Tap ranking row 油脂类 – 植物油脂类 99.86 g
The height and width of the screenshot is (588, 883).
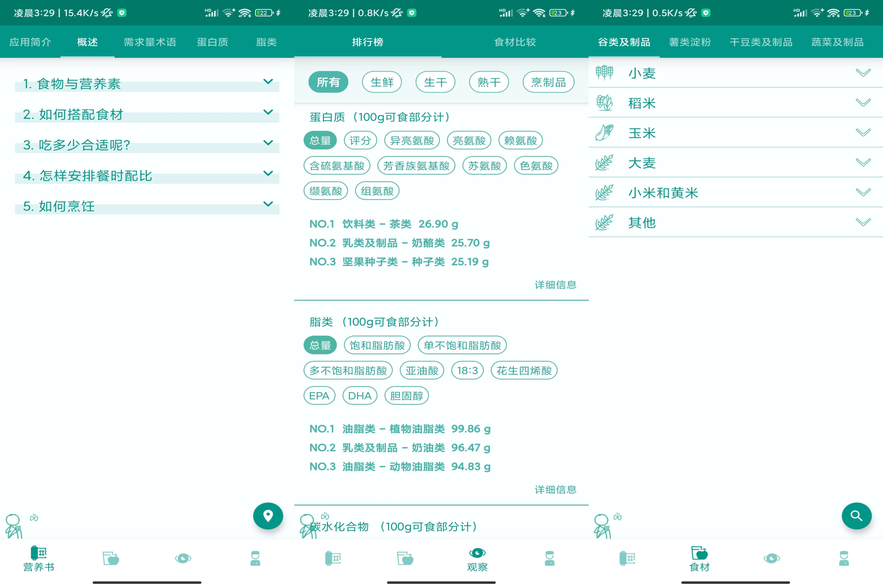(x=400, y=429)
